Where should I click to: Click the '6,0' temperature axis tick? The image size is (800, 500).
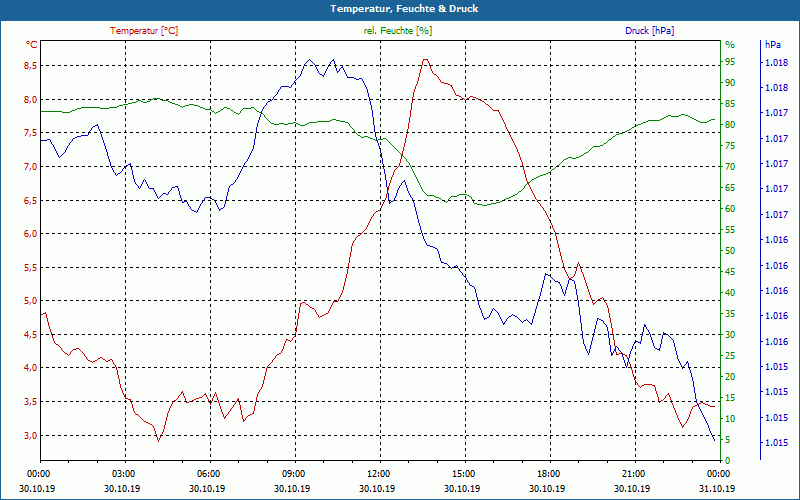click(31, 234)
